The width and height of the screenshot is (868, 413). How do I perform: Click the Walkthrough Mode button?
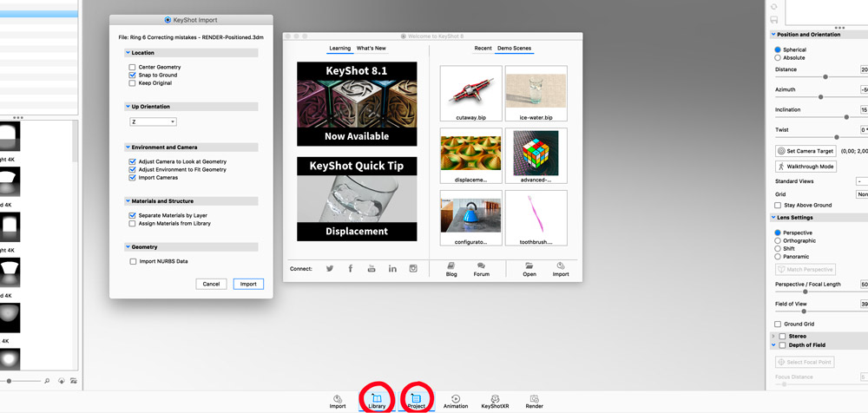[806, 166]
